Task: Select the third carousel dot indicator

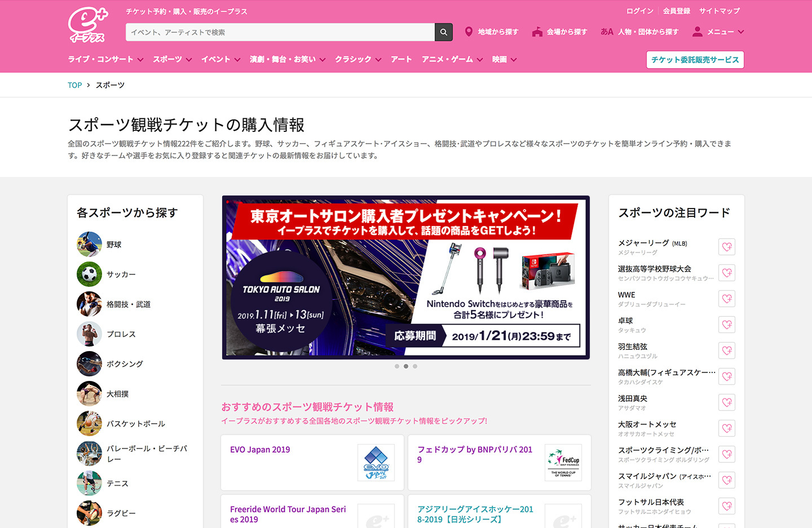Action: coord(415,366)
